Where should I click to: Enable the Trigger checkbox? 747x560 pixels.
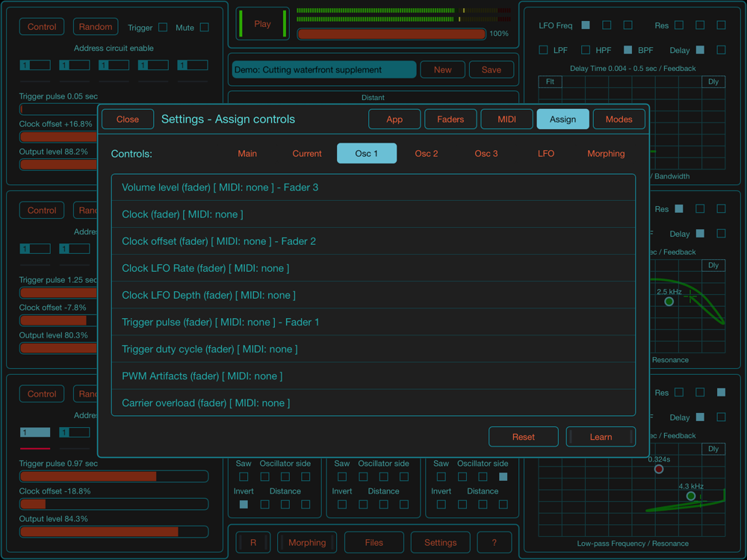click(163, 28)
